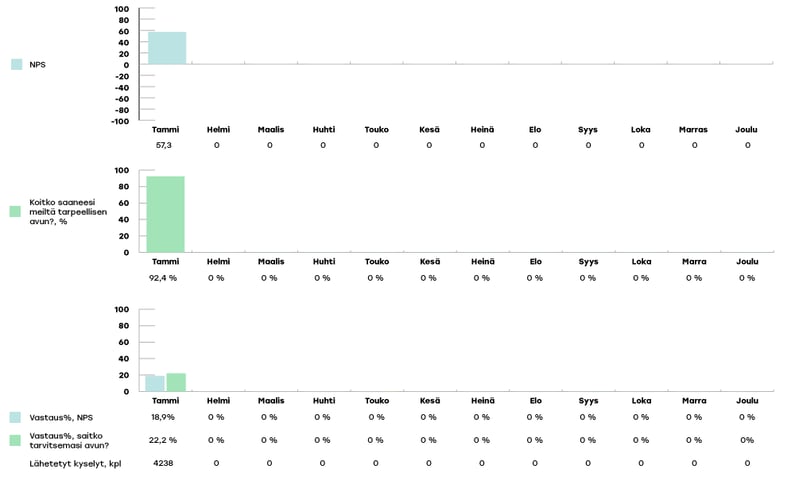
Task: Select the teal NPS bar for Tammi
Action: point(166,48)
